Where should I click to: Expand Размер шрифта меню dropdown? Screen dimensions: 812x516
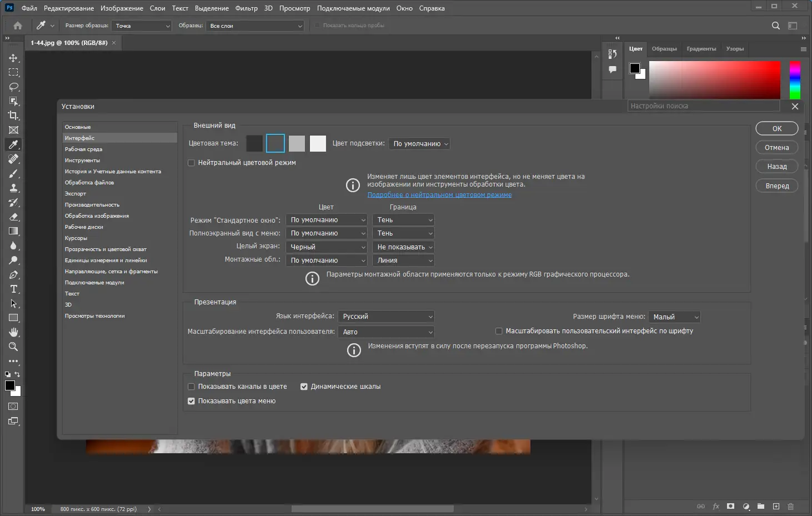coord(674,317)
